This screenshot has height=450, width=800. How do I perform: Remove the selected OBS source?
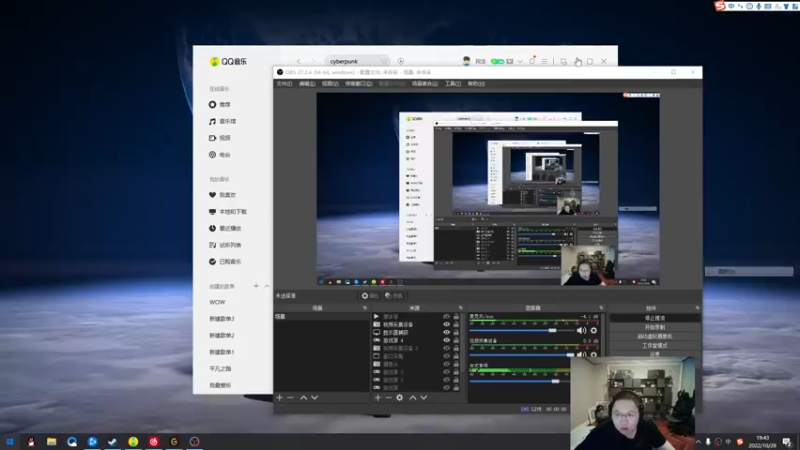pyautogui.click(x=389, y=397)
